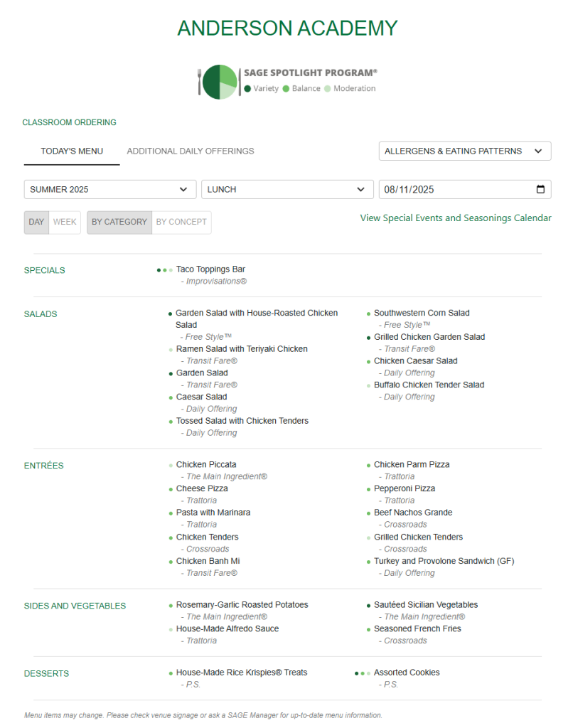Select Garden Salad with House-Roasted Chicken Salad
The height and width of the screenshot is (728, 573).
[x=257, y=319]
